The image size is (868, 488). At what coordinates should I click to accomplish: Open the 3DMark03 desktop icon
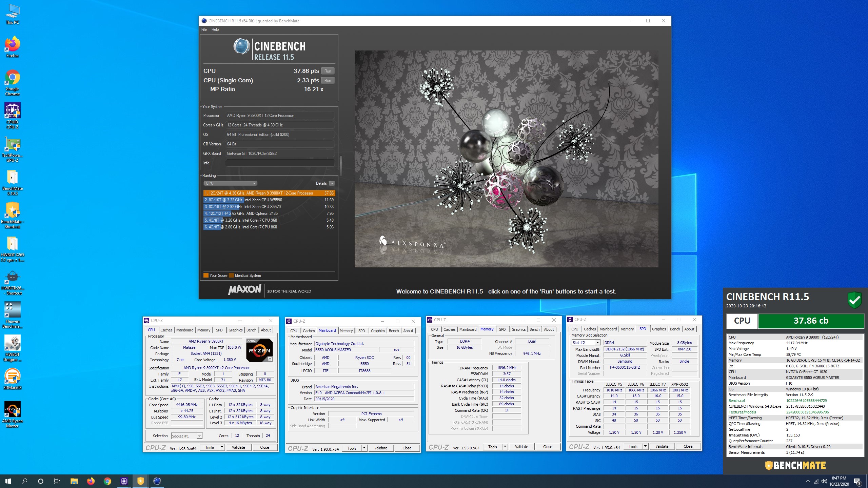(x=13, y=379)
